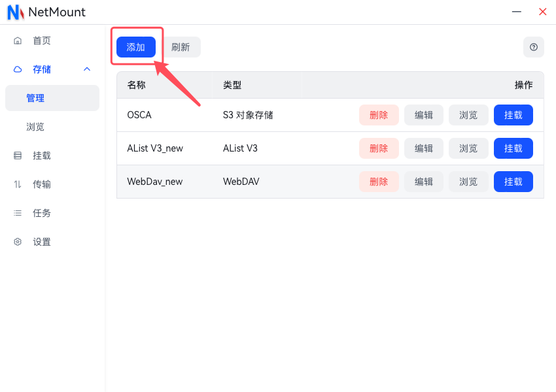Screen dimensions: 556x392
Task: Delete the AList V3_new storage
Action: (379, 148)
